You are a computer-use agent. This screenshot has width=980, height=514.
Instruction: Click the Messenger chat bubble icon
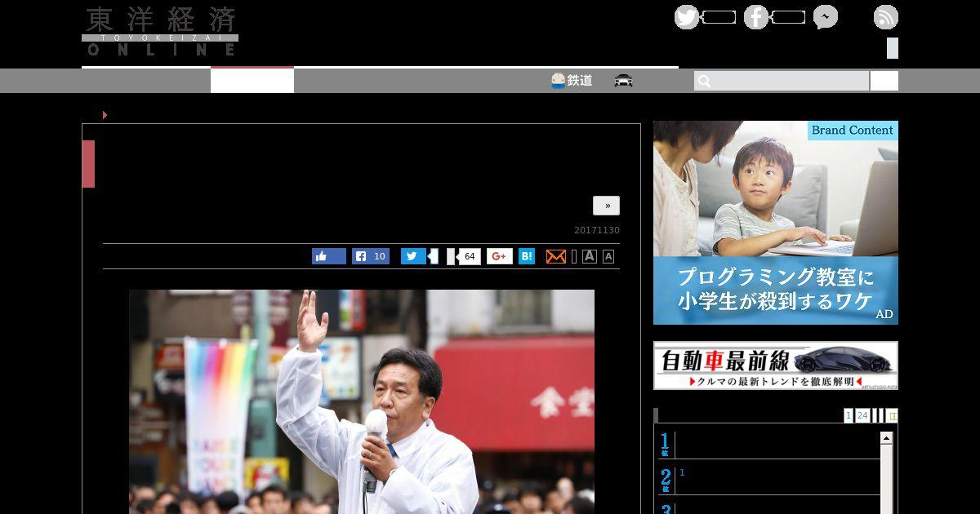point(825,17)
